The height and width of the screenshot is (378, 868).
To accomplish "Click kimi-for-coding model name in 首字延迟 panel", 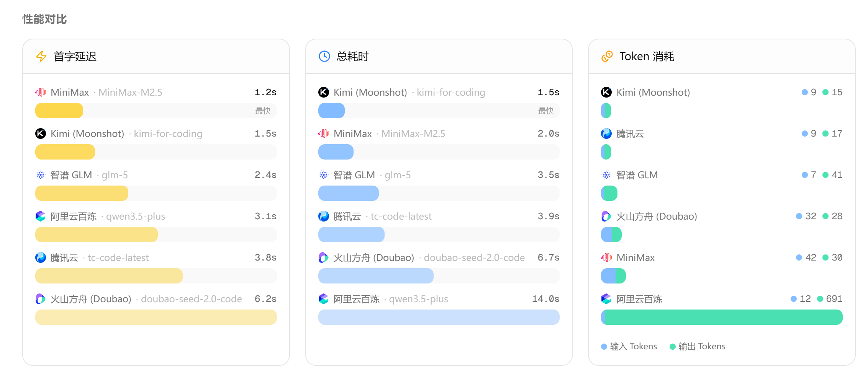I will pyautogui.click(x=168, y=134).
